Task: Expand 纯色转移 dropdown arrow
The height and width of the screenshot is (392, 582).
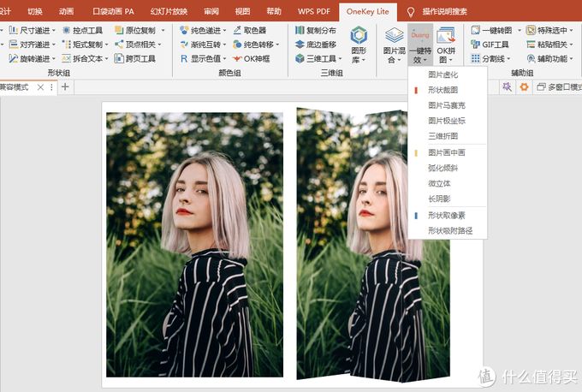Action: (277, 45)
